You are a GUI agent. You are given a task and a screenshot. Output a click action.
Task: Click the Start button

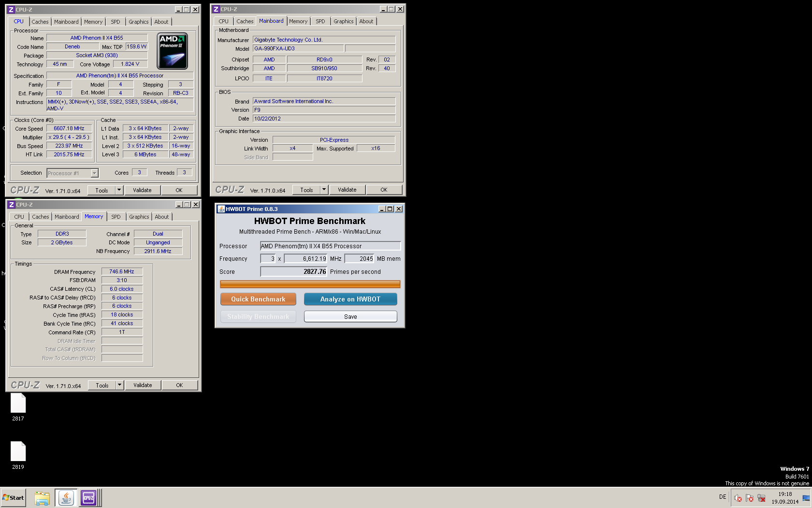(x=13, y=498)
